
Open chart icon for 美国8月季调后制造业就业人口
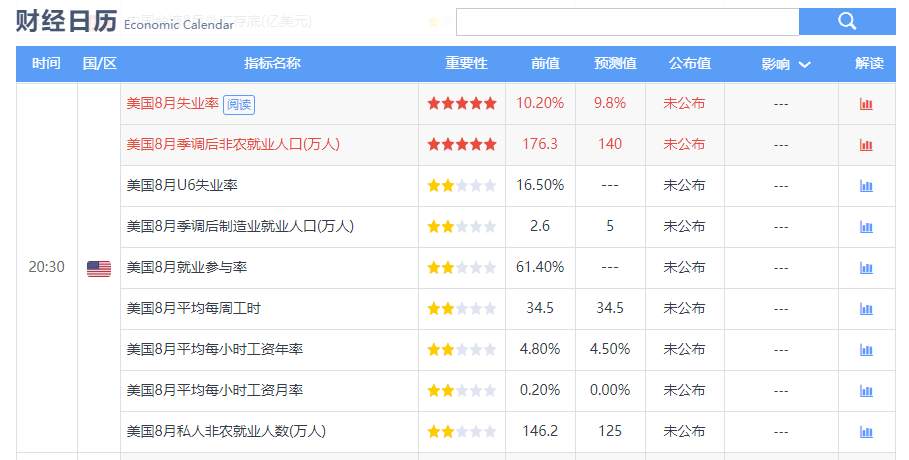[866, 227]
